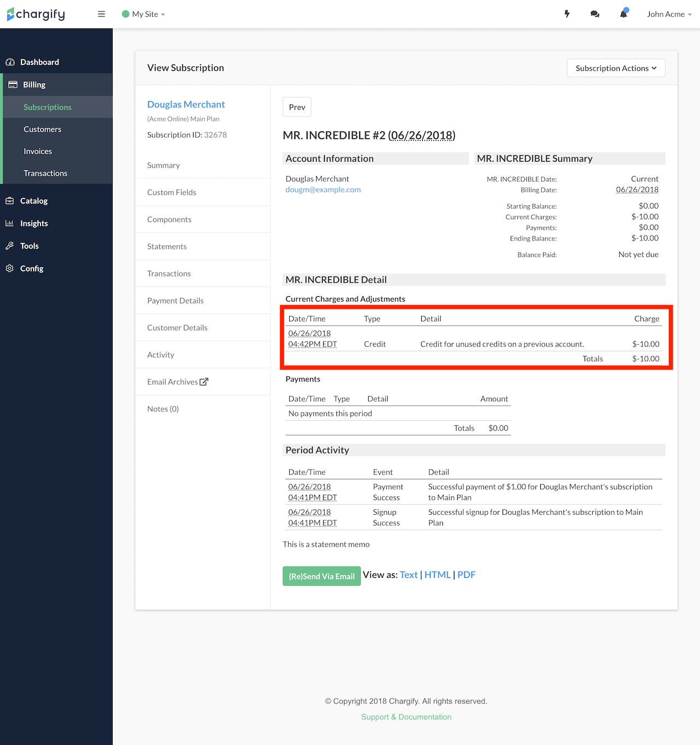Open the chat messages icon
The height and width of the screenshot is (745, 700).
(x=595, y=14)
